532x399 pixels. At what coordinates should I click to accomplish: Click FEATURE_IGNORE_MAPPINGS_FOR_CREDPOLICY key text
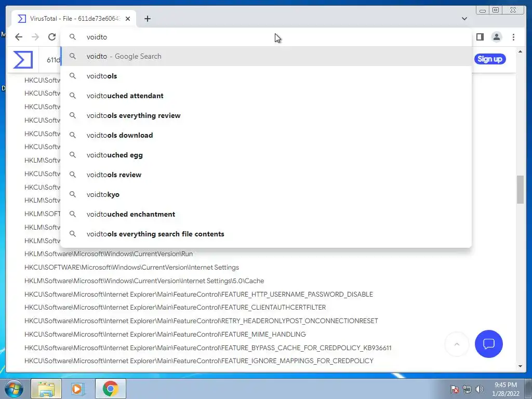click(199, 361)
